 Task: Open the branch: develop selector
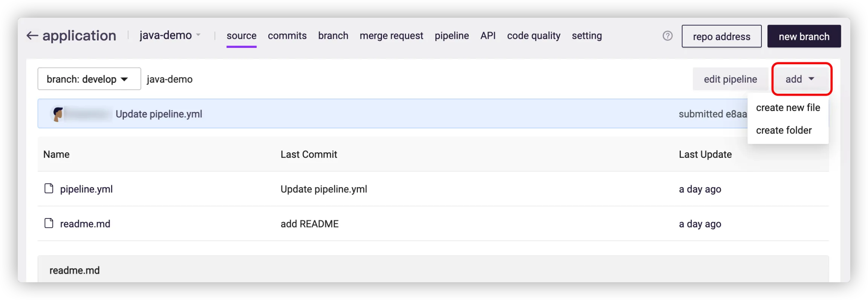tap(89, 79)
